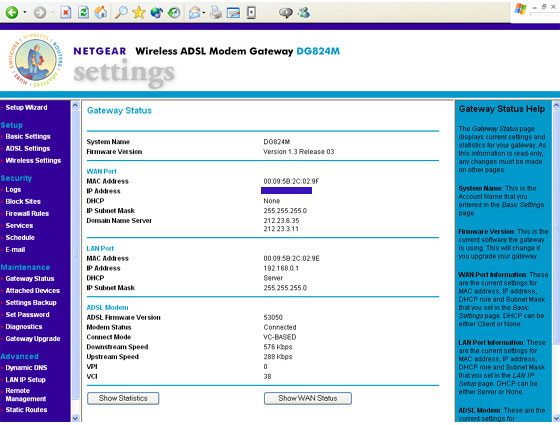Click the Downstream Speed value 576 Kbps
The image size is (560, 425).
point(278,347)
